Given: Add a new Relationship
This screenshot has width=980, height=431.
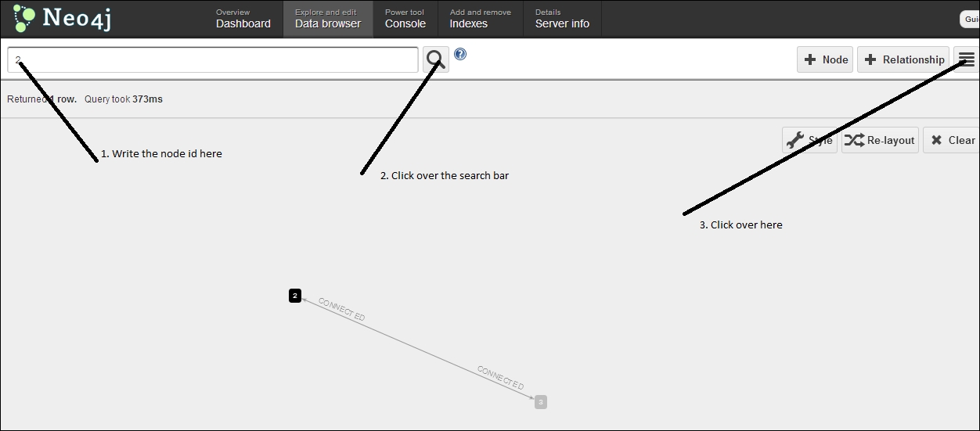Looking at the screenshot, I should [x=903, y=59].
